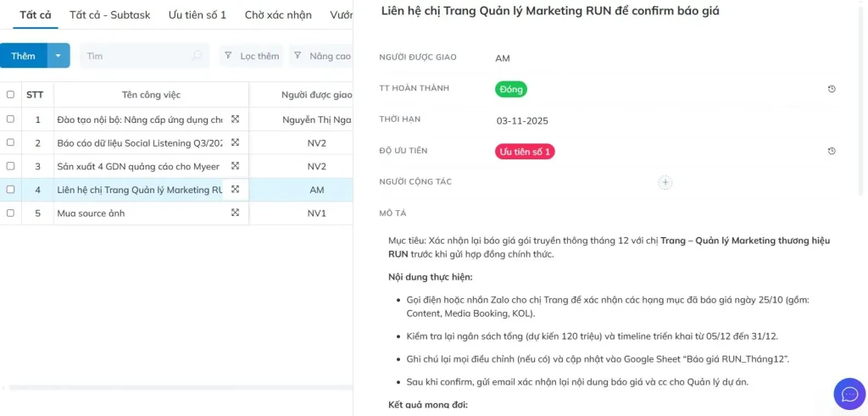
Task: Check the box for row 5
Action: pos(10,213)
